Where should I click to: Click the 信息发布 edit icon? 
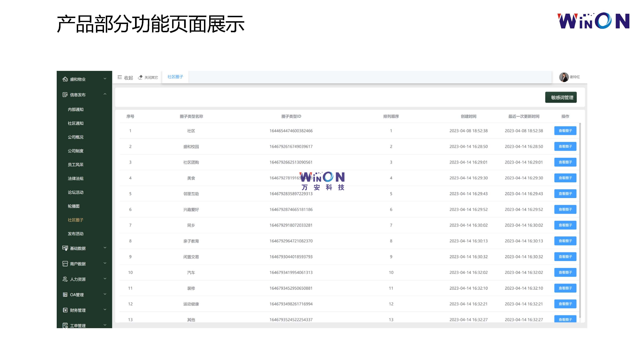(x=65, y=95)
